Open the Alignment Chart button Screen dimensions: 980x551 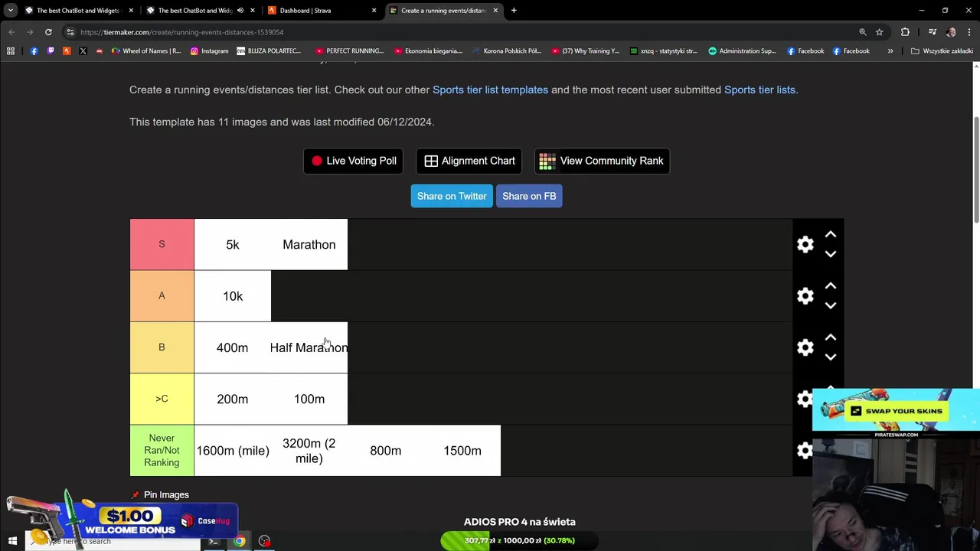click(469, 161)
